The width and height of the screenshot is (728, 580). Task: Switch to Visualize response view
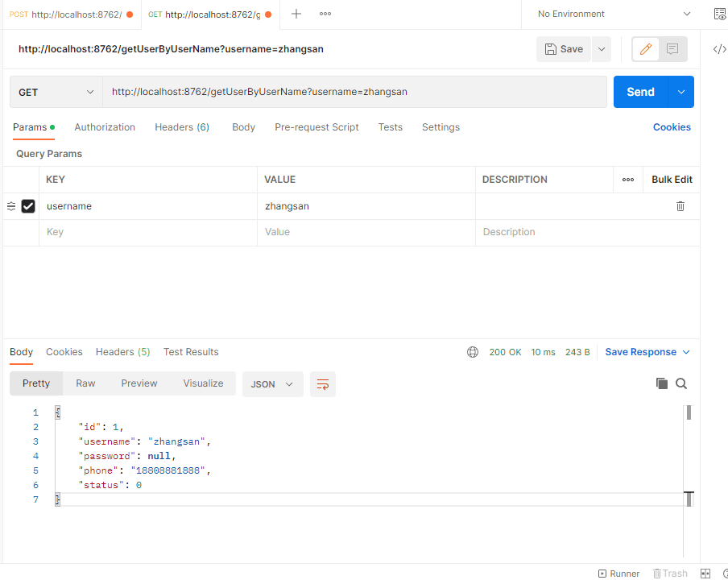[203, 383]
